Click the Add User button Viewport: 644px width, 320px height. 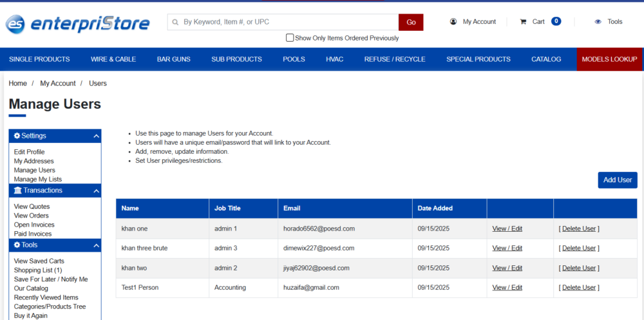618,180
